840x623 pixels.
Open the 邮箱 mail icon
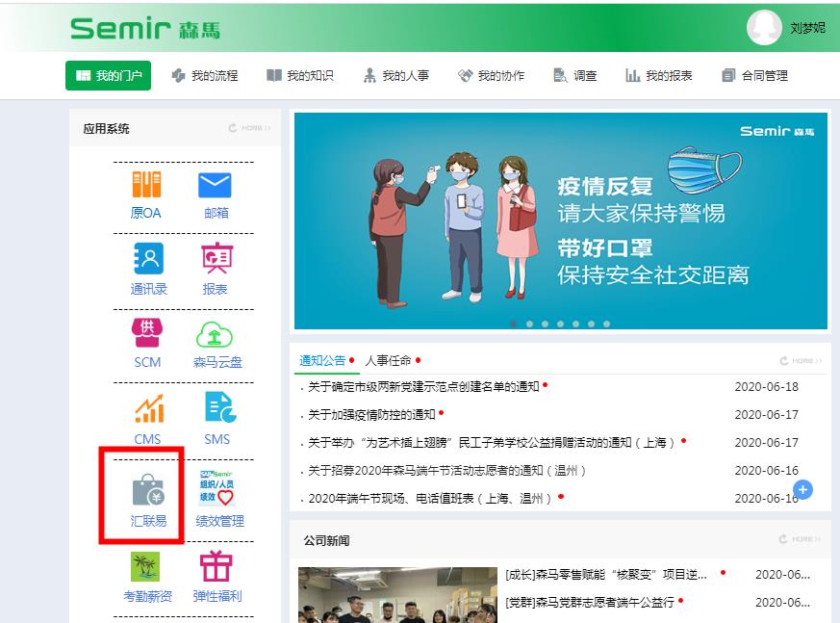tap(215, 186)
